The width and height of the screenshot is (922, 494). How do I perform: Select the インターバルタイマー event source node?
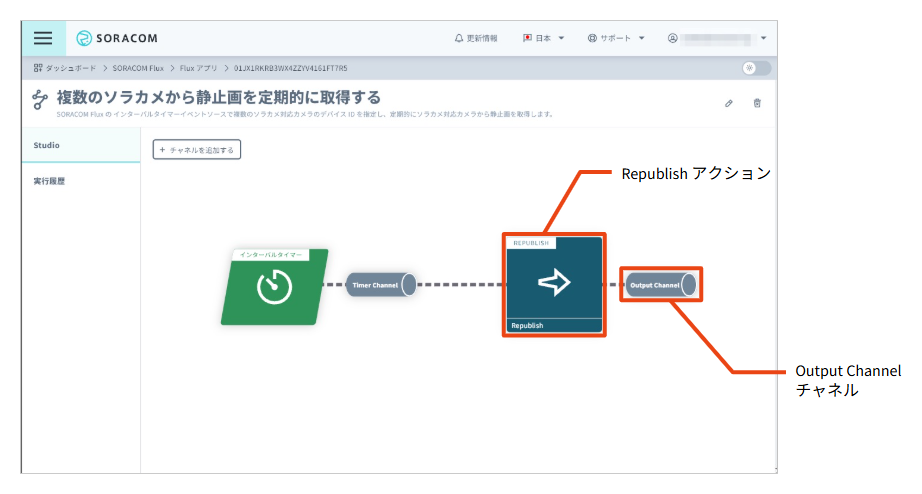(x=275, y=286)
